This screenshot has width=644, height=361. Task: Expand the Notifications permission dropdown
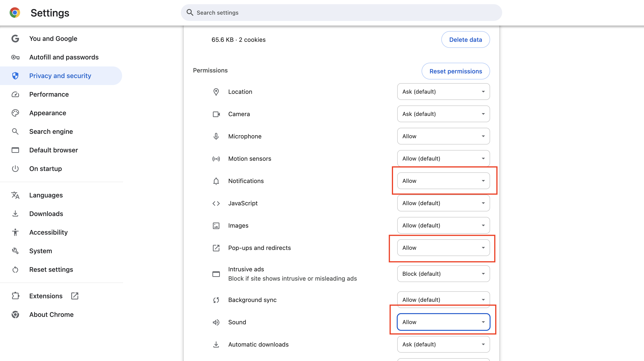(443, 181)
